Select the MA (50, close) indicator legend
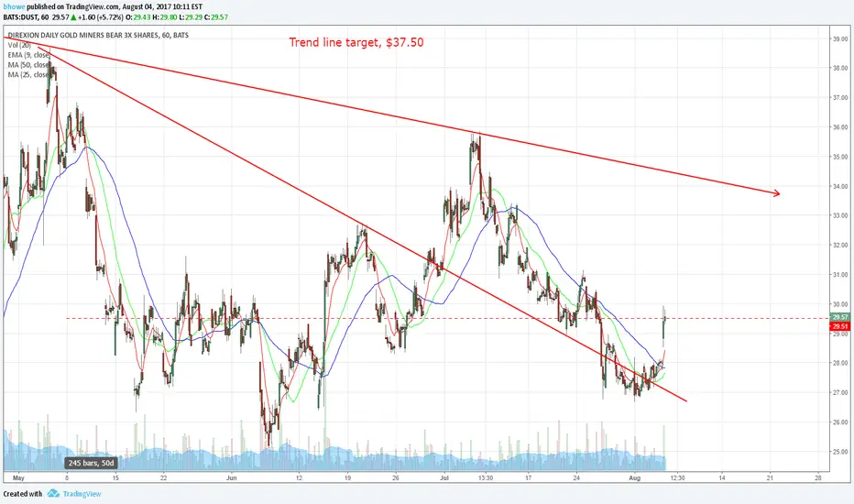Screen dimensions: 854x504 [29, 65]
